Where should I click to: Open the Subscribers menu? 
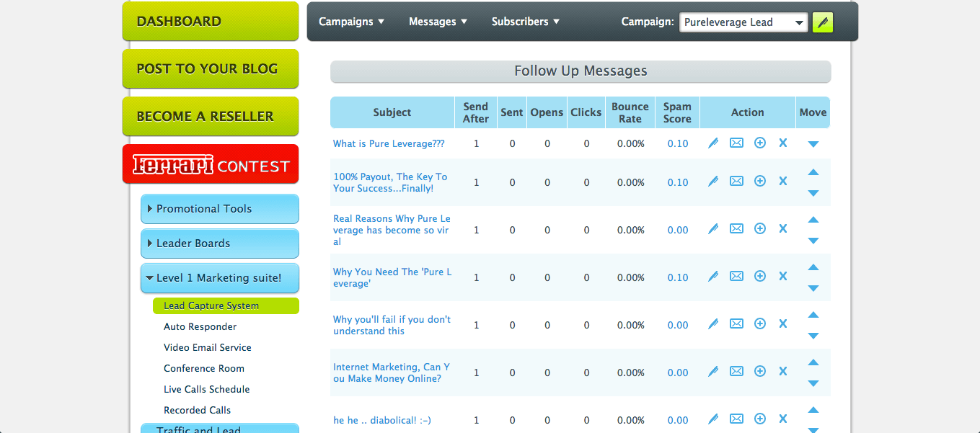(x=526, y=22)
